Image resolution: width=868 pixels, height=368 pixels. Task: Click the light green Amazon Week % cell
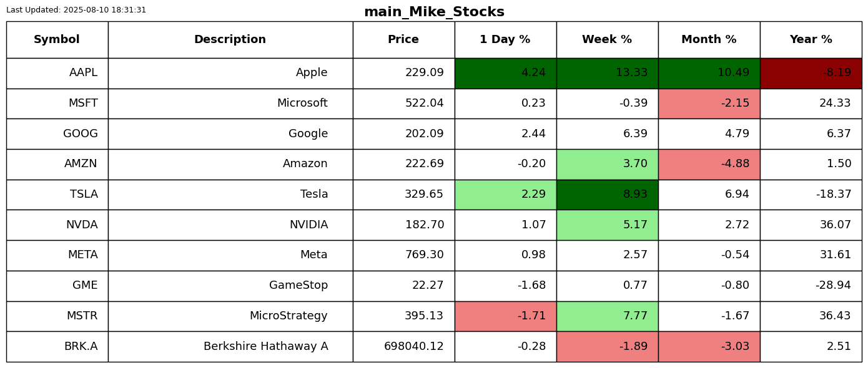point(607,164)
